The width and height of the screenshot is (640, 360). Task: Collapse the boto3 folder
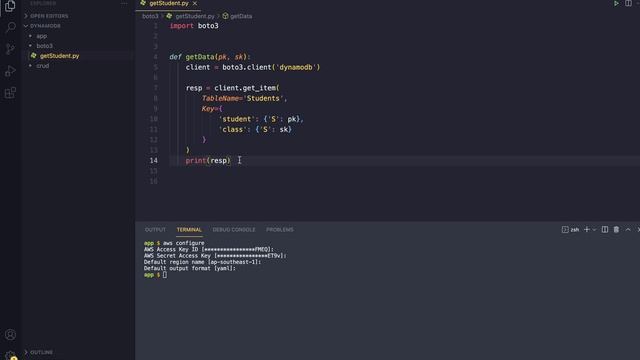tap(44, 46)
